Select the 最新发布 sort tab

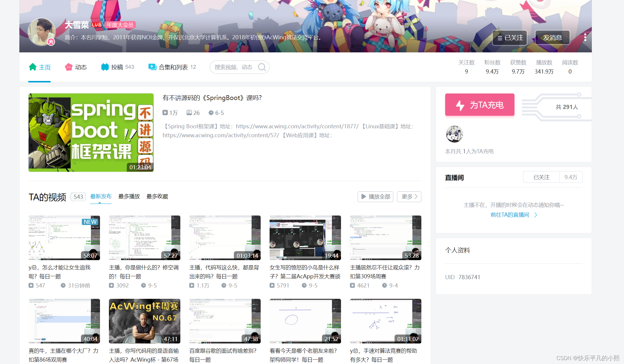point(101,196)
